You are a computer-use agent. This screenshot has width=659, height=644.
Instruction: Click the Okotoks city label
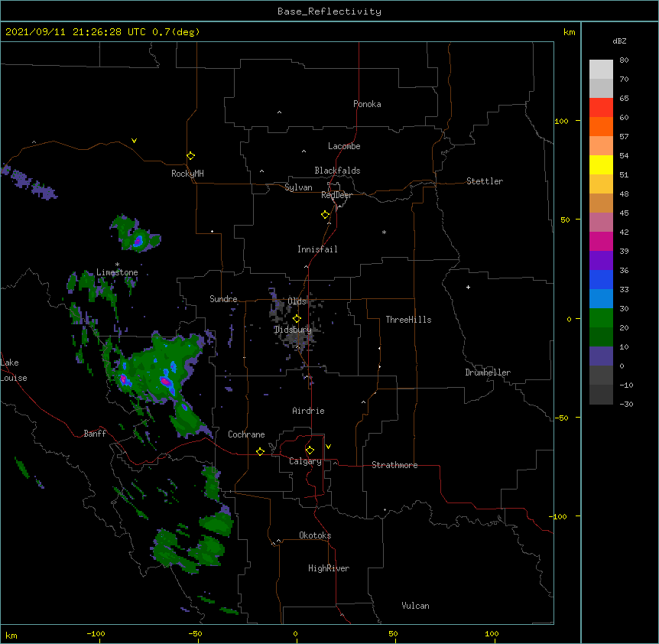315,535
